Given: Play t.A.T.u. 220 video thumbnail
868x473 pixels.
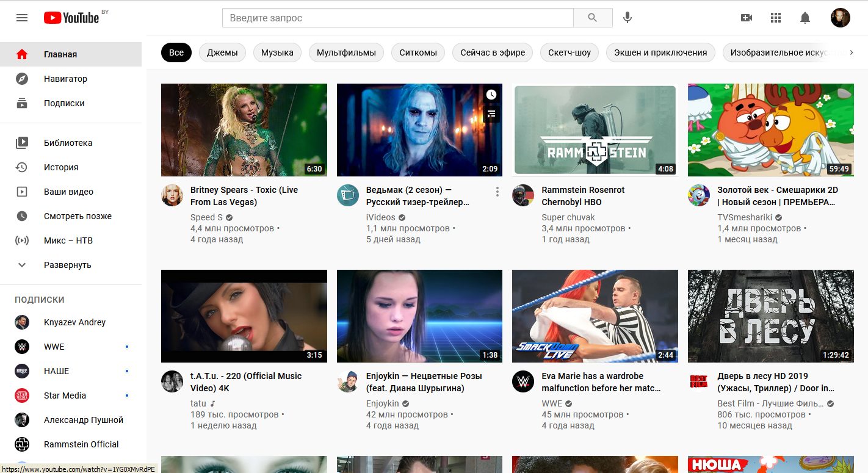Looking at the screenshot, I should 244,316.
